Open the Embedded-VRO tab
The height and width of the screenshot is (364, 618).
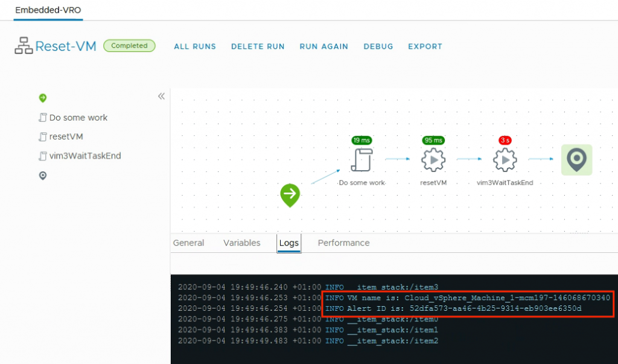48,10
